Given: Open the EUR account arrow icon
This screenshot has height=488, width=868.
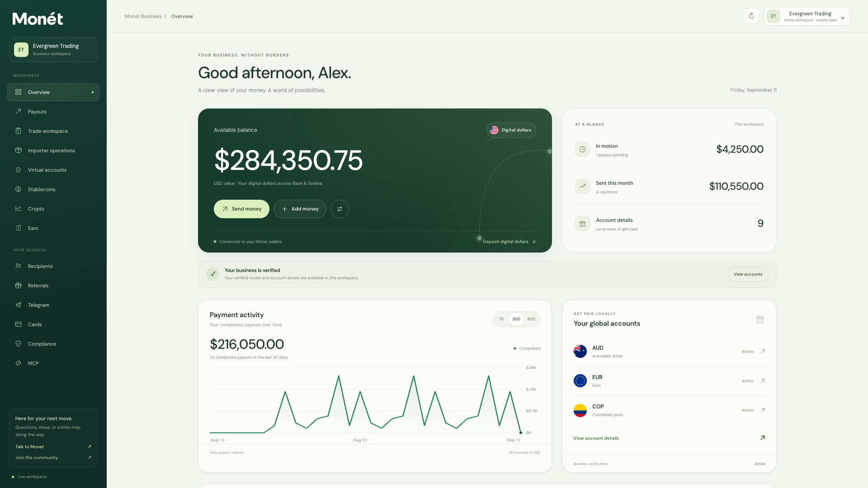Looking at the screenshot, I should (763, 381).
